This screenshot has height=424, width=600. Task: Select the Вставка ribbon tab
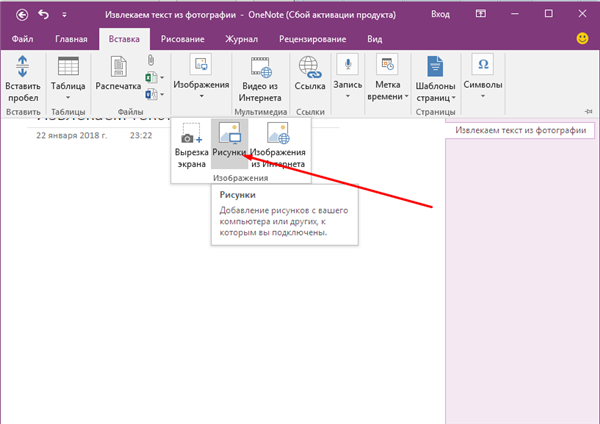(124, 39)
